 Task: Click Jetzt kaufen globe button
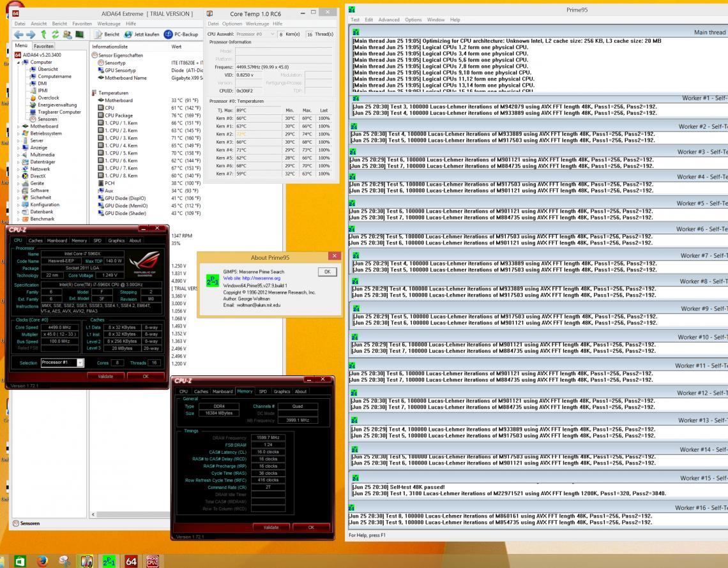(142, 34)
